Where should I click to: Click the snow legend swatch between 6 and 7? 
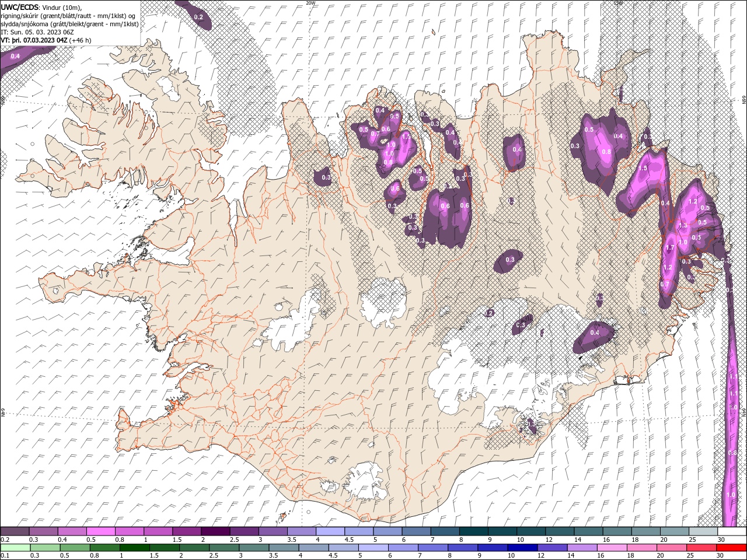tap(416, 531)
